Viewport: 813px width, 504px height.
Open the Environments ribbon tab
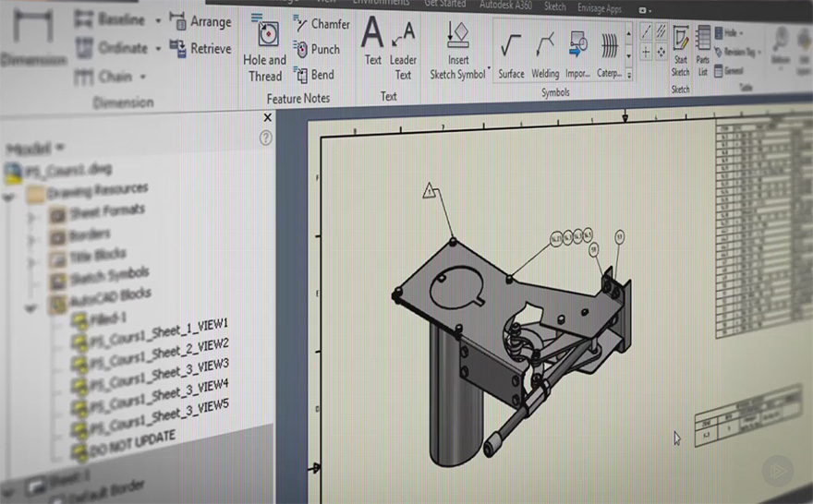(x=381, y=3)
